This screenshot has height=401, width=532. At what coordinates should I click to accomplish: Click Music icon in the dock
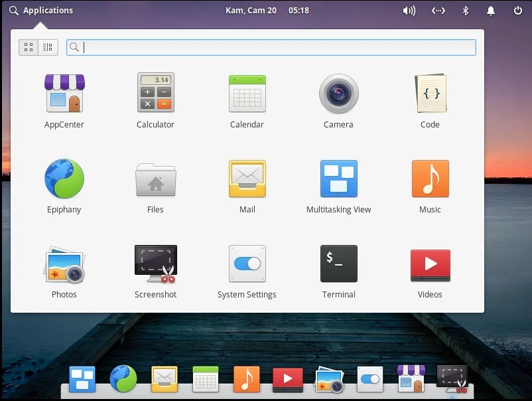[x=247, y=379]
